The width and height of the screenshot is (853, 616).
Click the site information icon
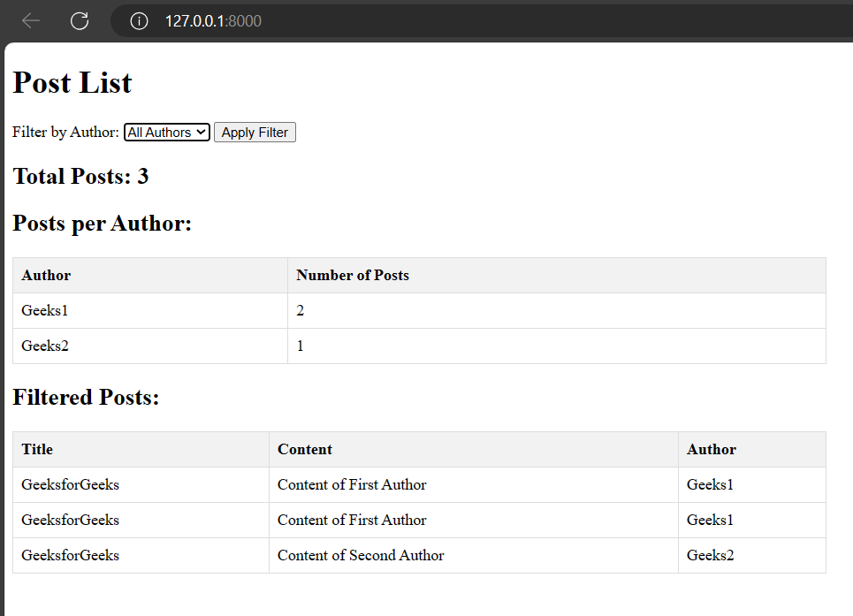(139, 21)
